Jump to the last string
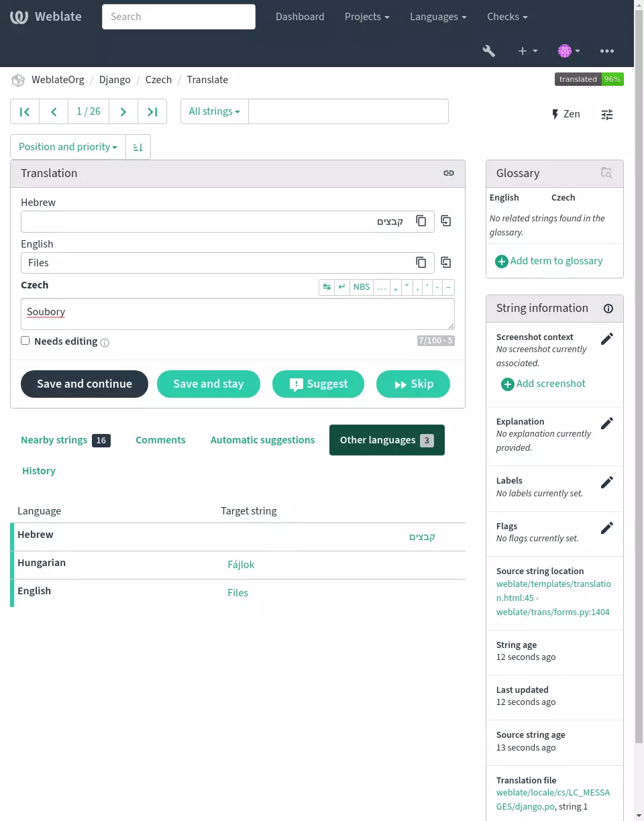 click(152, 111)
